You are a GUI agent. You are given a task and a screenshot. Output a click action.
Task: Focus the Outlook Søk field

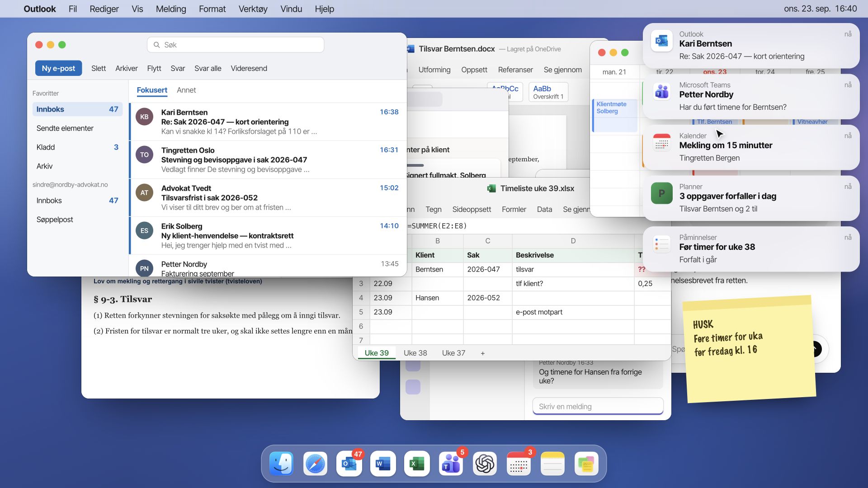pyautogui.click(x=236, y=45)
